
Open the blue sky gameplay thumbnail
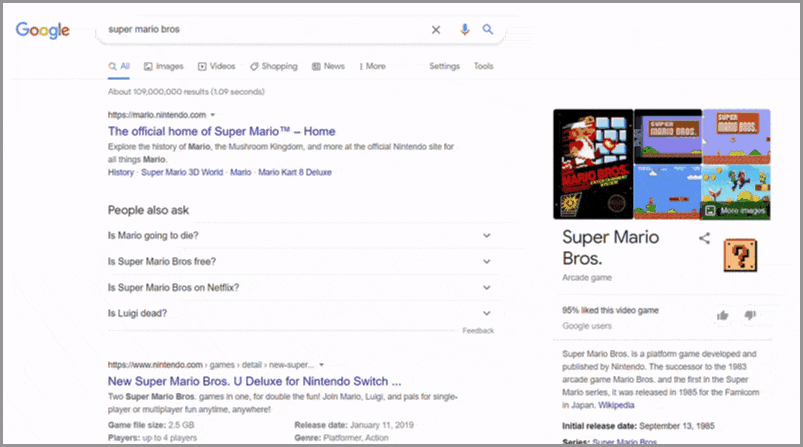point(667,192)
